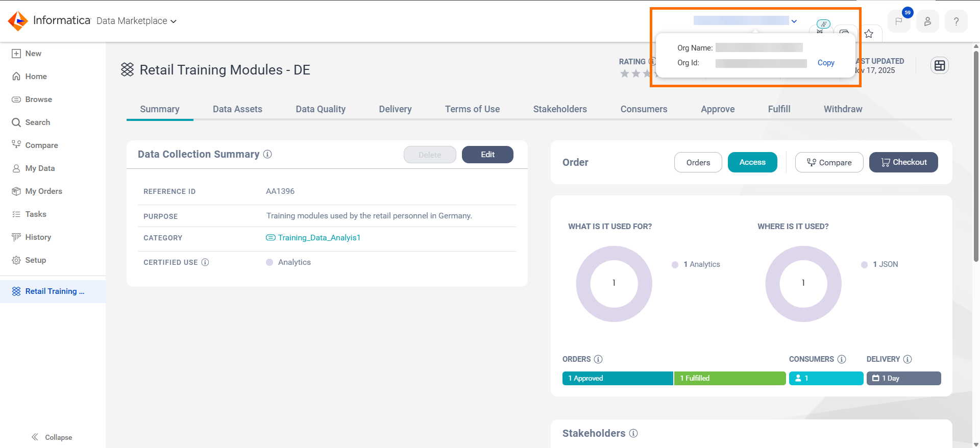Click info icon beside Data Collection Summary
This screenshot has width=980, height=448.
(x=267, y=154)
